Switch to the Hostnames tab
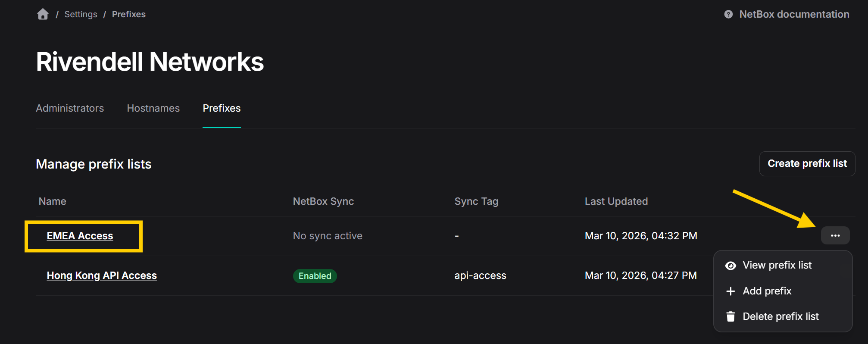 [x=153, y=108]
